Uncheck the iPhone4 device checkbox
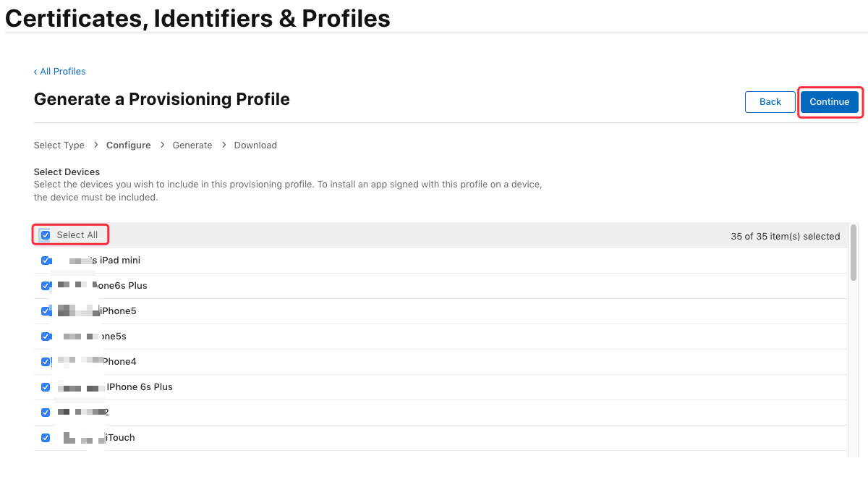Image resolution: width=868 pixels, height=482 pixels. click(46, 362)
